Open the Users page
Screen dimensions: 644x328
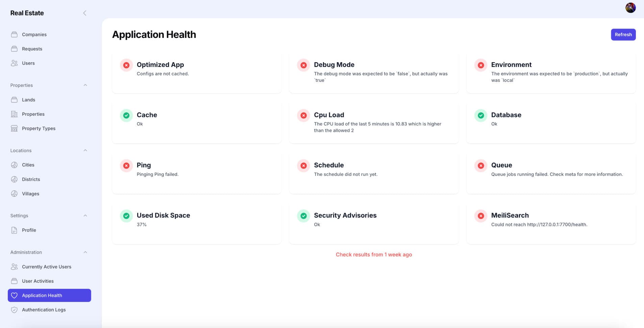49,63
